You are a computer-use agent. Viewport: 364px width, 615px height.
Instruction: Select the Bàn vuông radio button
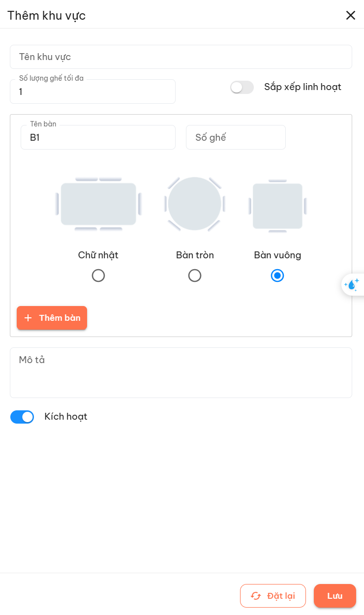click(277, 276)
